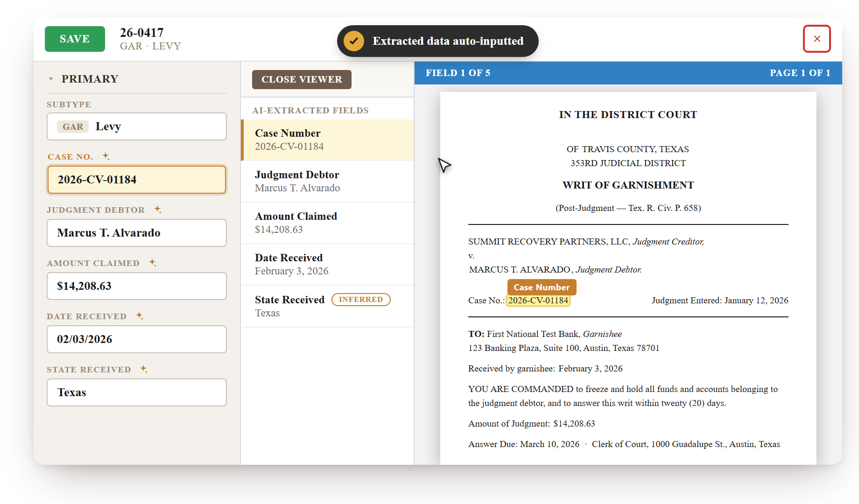Click 'Answer Due: March 10, 2026' in the document

click(524, 444)
